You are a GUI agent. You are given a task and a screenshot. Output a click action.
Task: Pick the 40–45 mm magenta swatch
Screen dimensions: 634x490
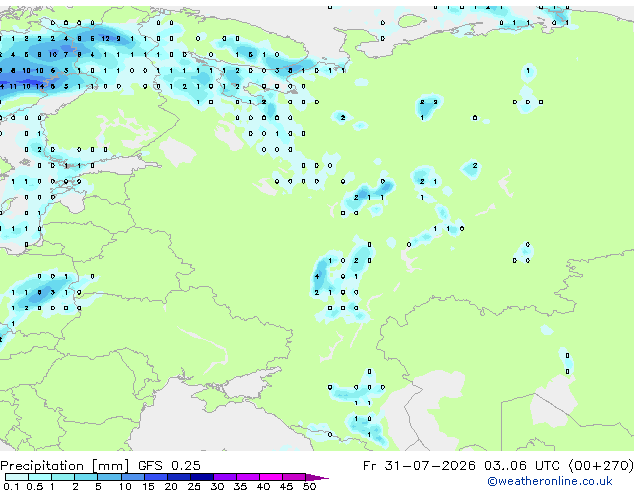[x=271, y=477]
